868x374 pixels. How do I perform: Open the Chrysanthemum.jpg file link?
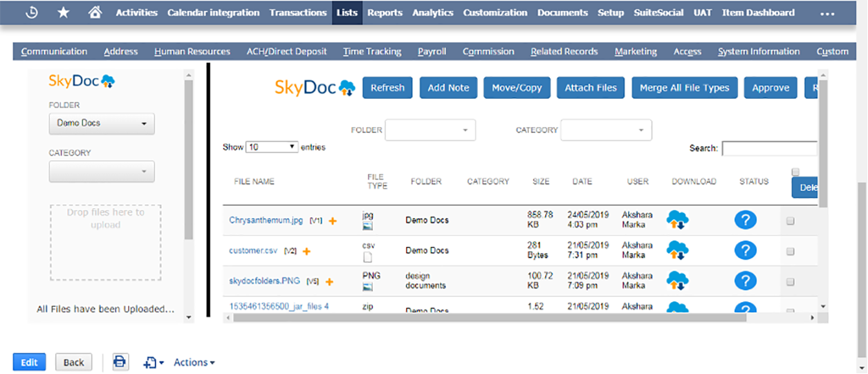click(266, 221)
